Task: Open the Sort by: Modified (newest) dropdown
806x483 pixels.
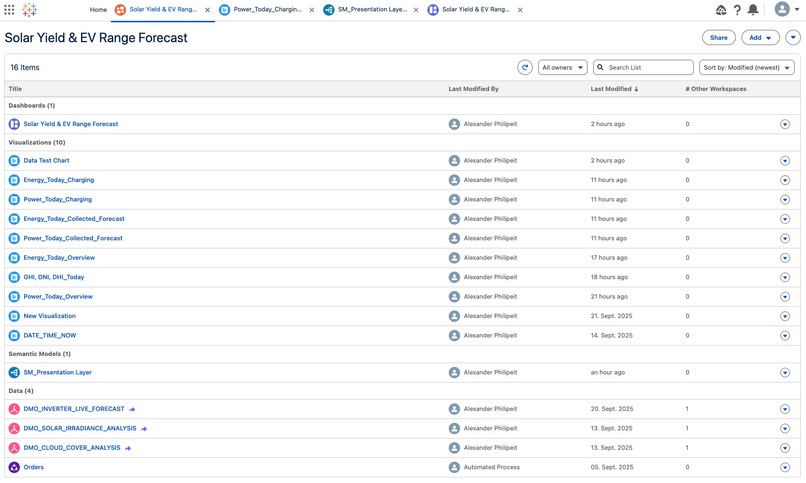Action: pyautogui.click(x=746, y=67)
